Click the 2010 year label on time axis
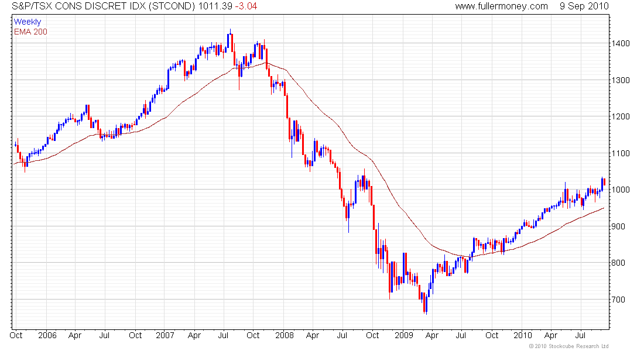 click(x=523, y=335)
